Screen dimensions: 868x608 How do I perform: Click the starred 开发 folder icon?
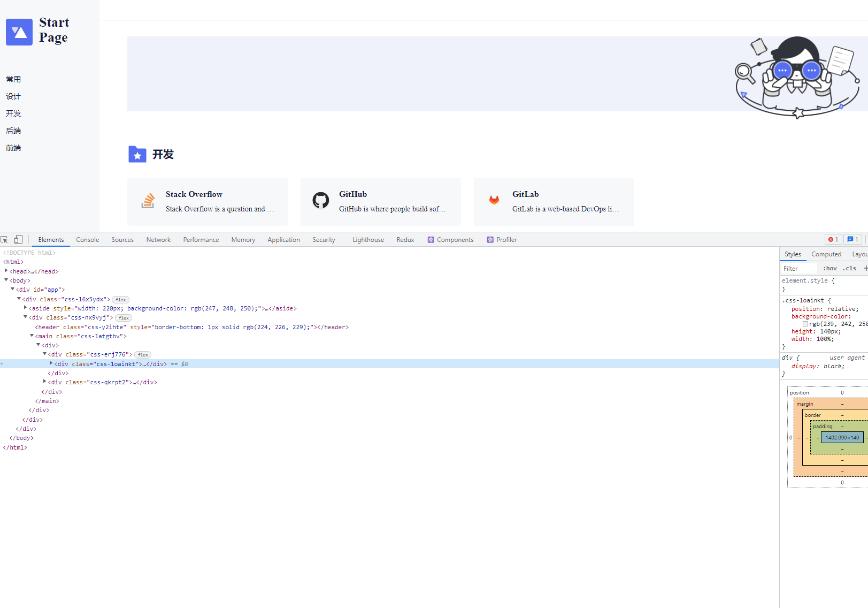click(137, 154)
